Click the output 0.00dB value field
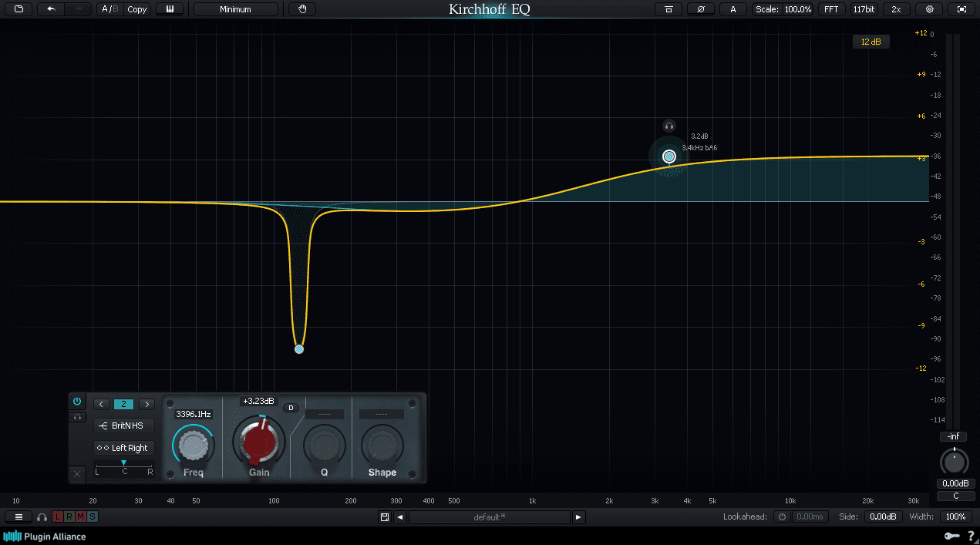980x545 pixels. coord(955,484)
